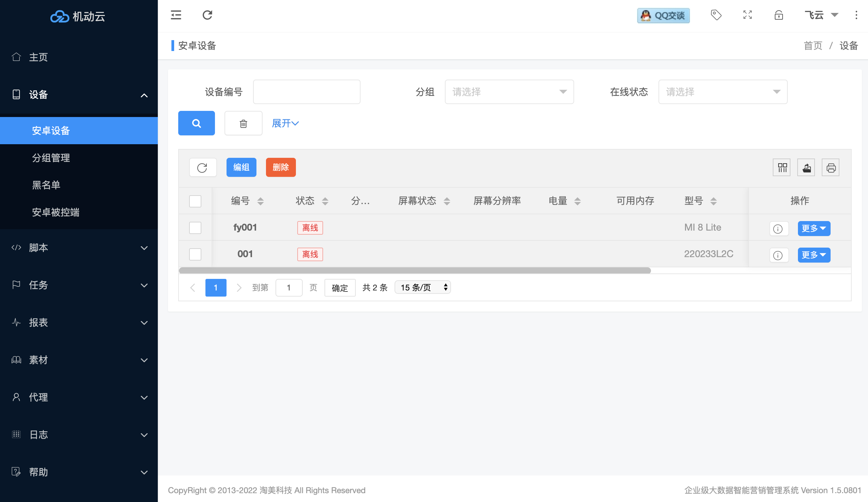Screen dimensions: 868x502
Task: Reload the table with the refresh button
Action: pyautogui.click(x=202, y=167)
